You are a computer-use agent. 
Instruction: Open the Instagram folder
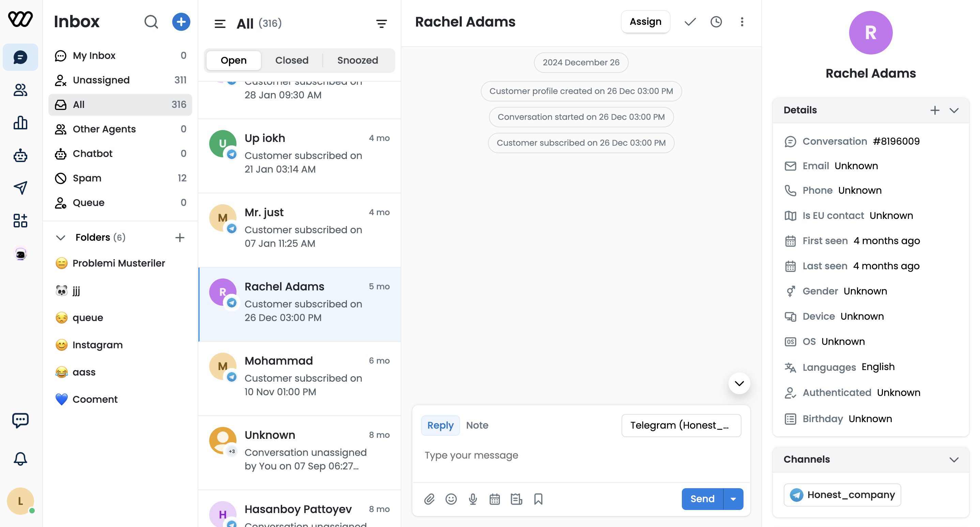(x=120, y=345)
